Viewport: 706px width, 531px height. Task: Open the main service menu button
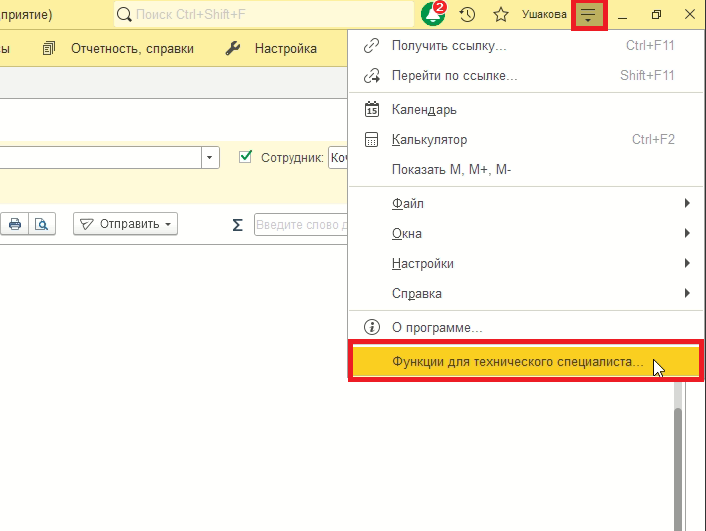pyautogui.click(x=588, y=15)
